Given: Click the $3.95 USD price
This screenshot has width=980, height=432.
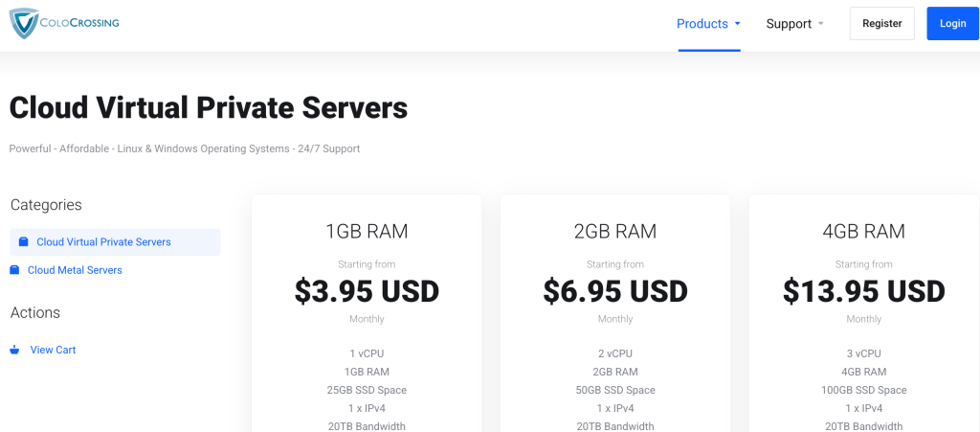Looking at the screenshot, I should [367, 291].
